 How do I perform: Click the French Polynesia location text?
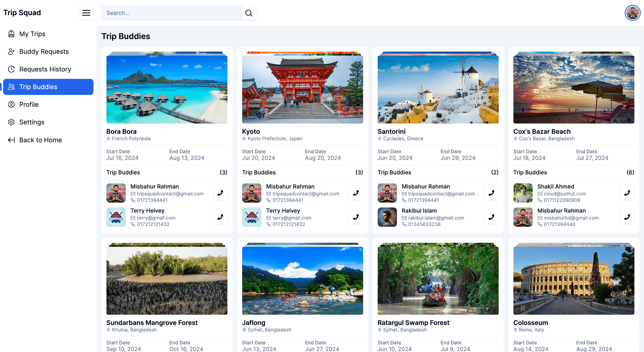click(131, 138)
